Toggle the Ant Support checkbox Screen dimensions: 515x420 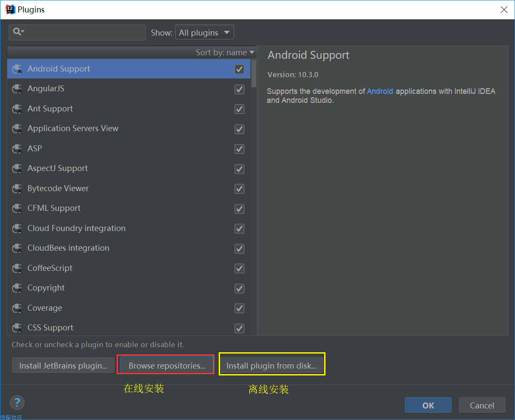pos(239,109)
